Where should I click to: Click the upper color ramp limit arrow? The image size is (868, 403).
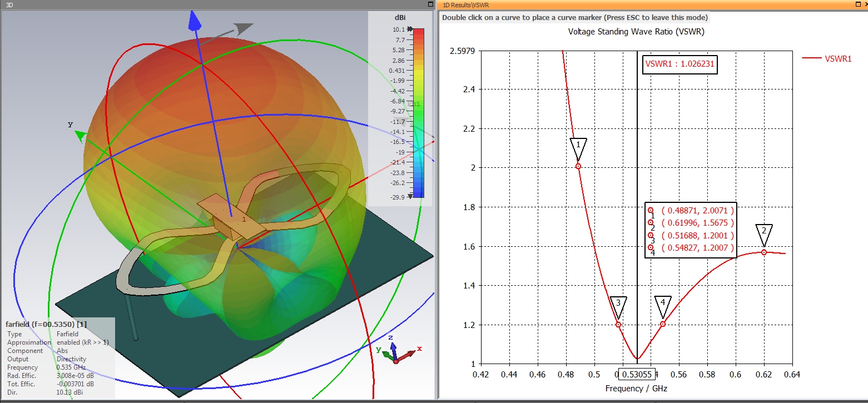point(410,29)
